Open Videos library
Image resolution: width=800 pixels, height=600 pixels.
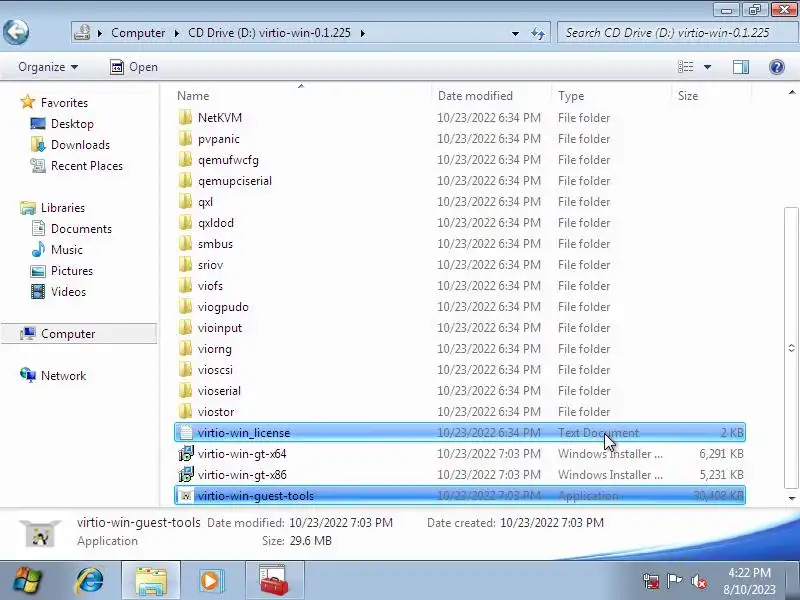click(x=58, y=291)
